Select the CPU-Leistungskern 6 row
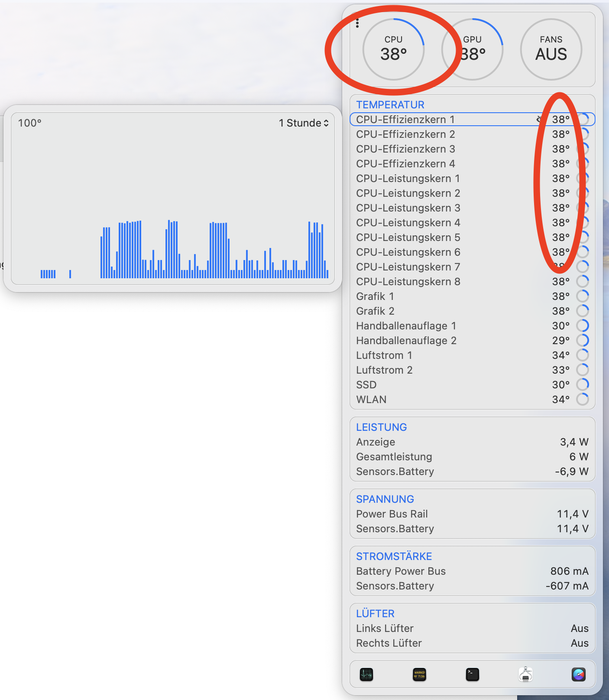The height and width of the screenshot is (700, 609). 472,252
